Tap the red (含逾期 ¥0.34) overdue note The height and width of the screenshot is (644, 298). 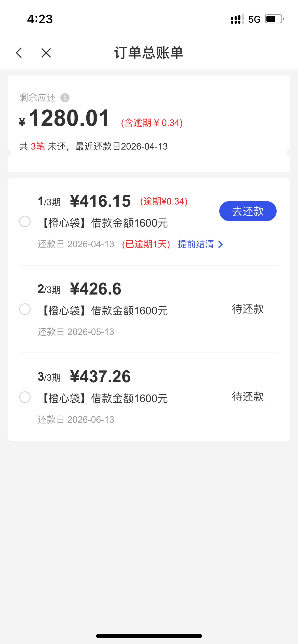point(152,123)
